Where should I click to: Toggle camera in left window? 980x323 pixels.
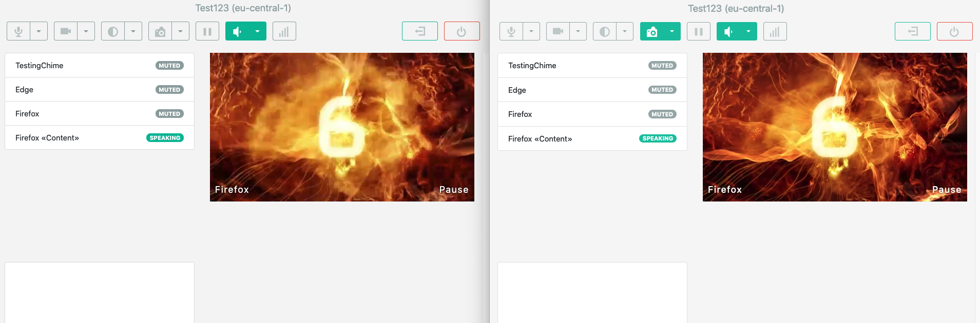(x=66, y=31)
